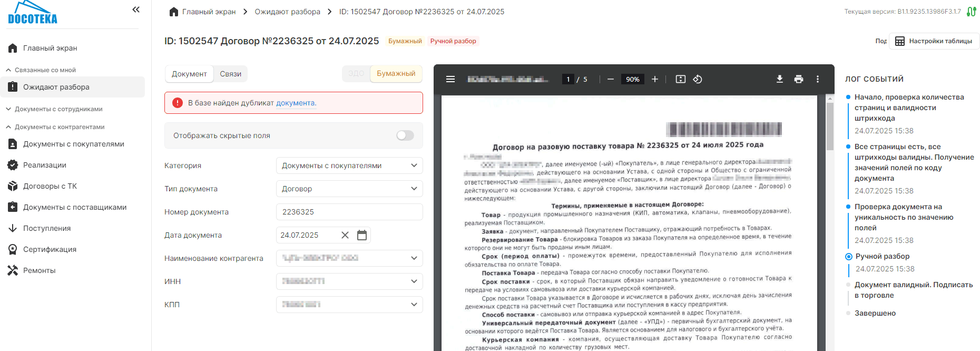Expand 'Документы с сотрудниками' sidebar section
980x351 pixels.
pyautogui.click(x=58, y=109)
